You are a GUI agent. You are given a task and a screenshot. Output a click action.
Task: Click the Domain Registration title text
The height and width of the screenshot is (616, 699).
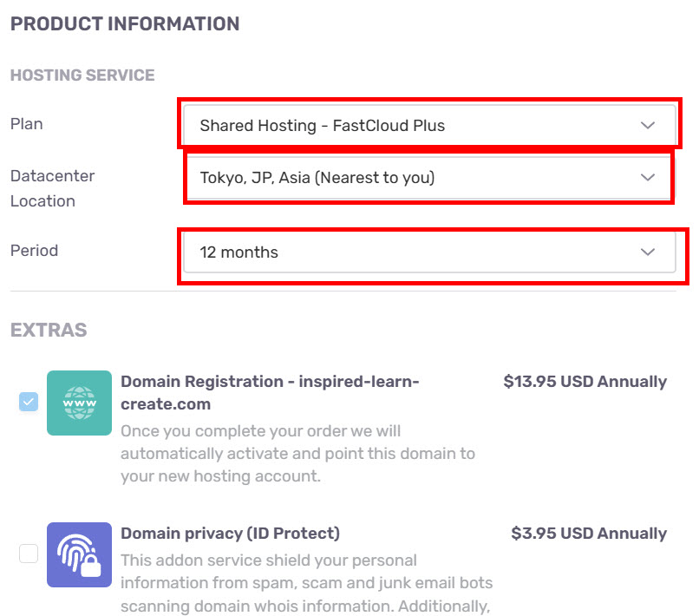point(270,392)
